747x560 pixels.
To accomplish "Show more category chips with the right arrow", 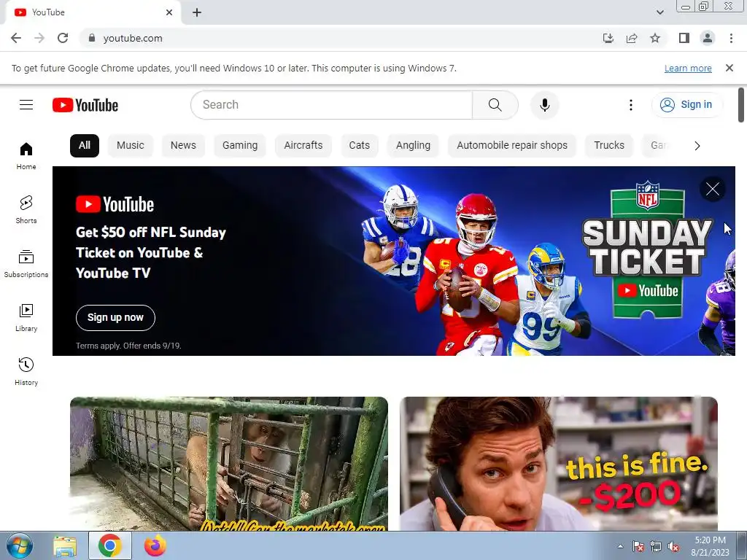I will (x=697, y=146).
